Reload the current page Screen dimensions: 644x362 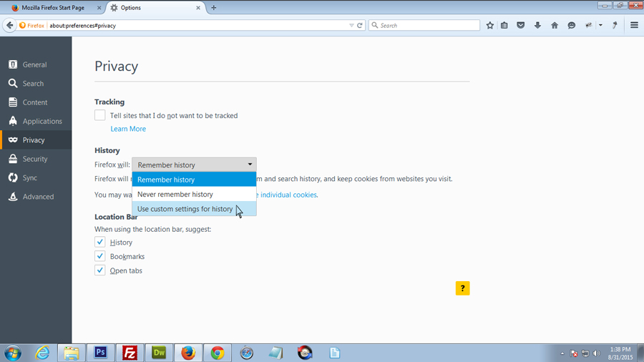[360, 26]
